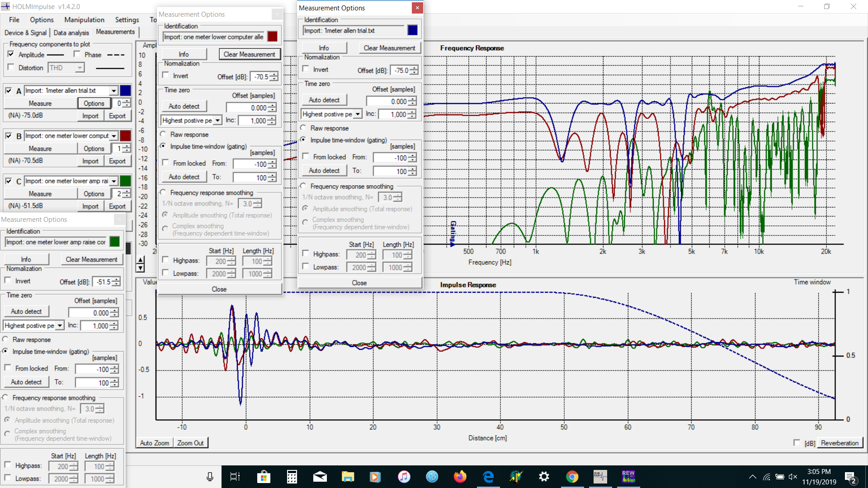
Task: Click the dark red color swatch for measurement B
Action: click(126, 136)
